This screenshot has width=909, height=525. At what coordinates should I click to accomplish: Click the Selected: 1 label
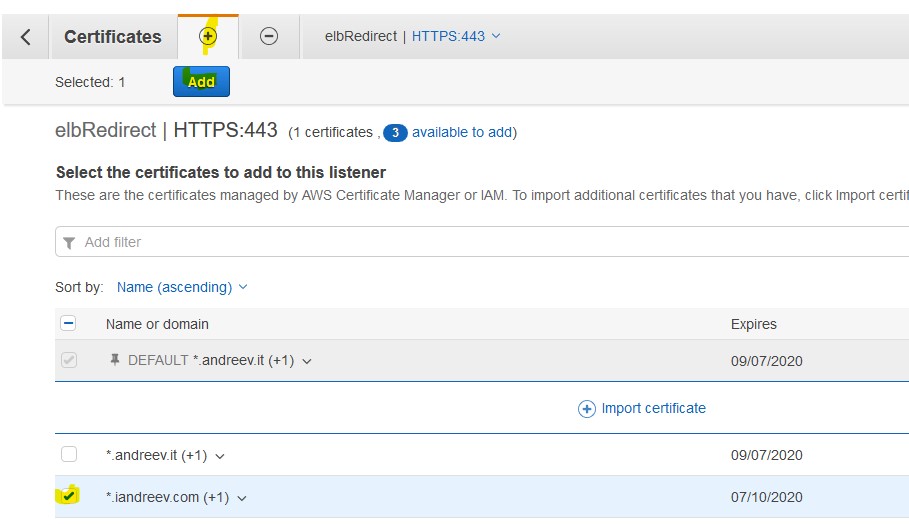tap(90, 82)
